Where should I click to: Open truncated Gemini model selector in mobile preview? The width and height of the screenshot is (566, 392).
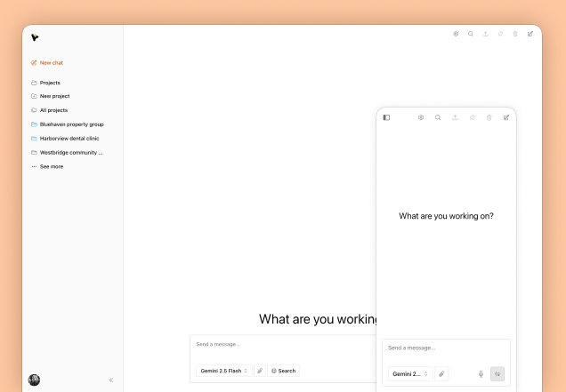410,374
